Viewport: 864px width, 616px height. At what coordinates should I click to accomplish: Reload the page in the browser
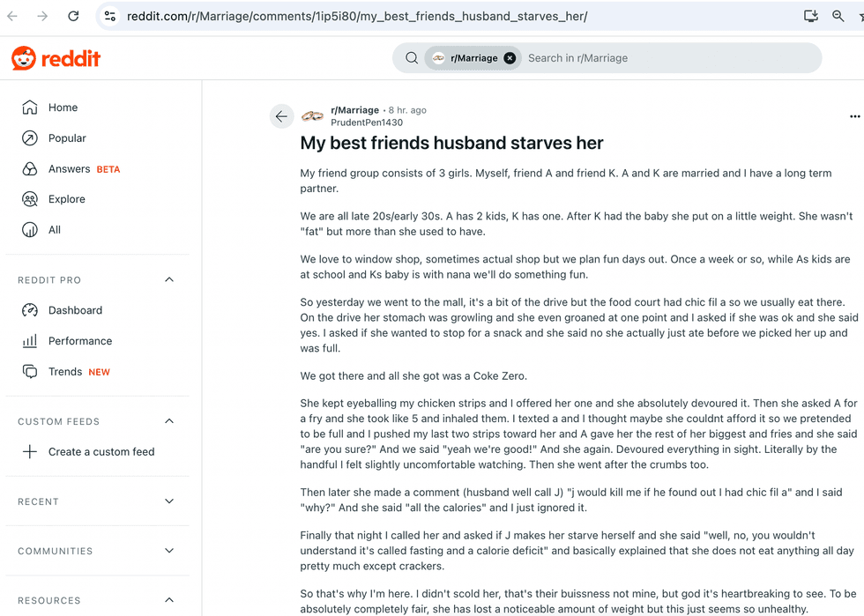(73, 16)
